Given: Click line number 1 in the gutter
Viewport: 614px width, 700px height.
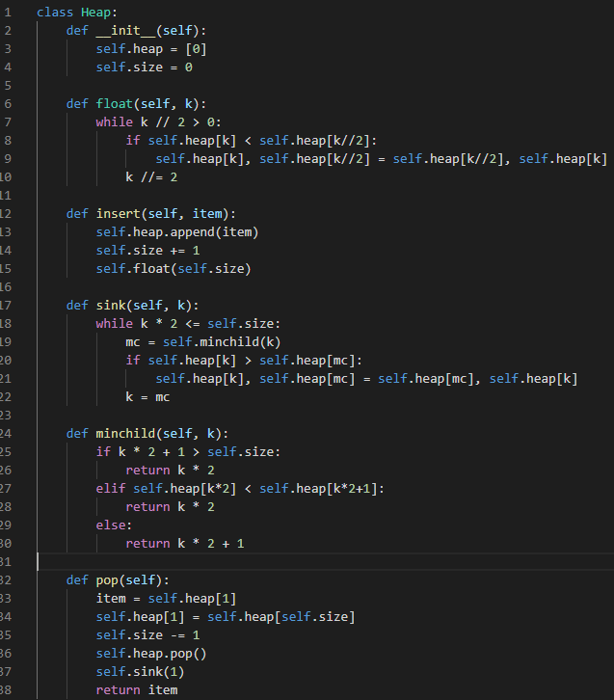Looking at the screenshot, I should 8,13.
